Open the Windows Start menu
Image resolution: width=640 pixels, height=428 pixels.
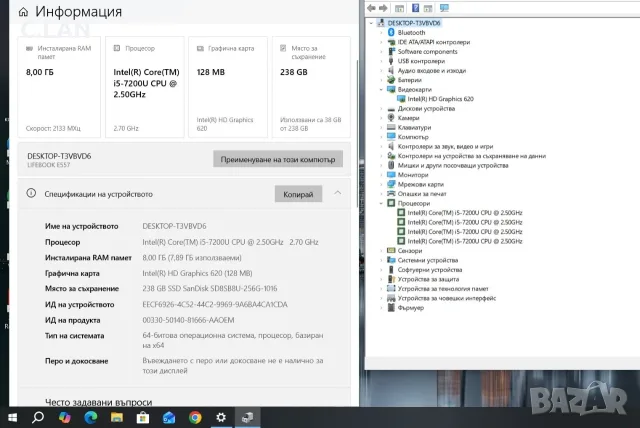click(12, 417)
